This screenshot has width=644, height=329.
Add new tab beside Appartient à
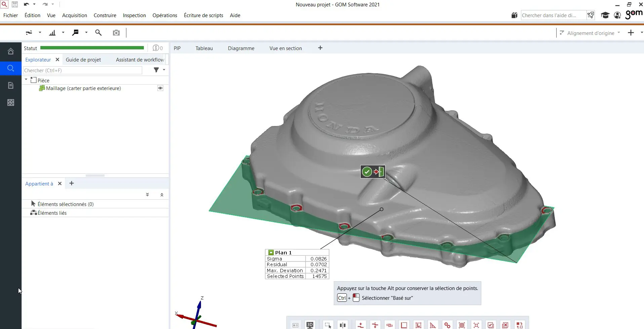tap(72, 183)
